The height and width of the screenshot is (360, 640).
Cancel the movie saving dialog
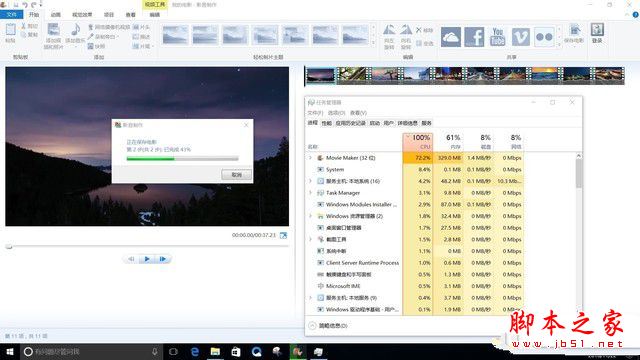(x=236, y=175)
